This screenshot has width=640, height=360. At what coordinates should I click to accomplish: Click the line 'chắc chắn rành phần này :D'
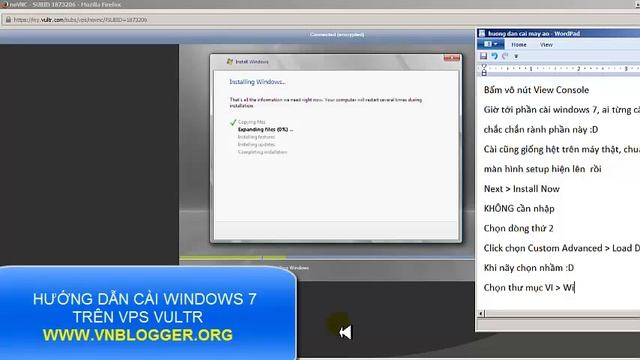[541, 130]
